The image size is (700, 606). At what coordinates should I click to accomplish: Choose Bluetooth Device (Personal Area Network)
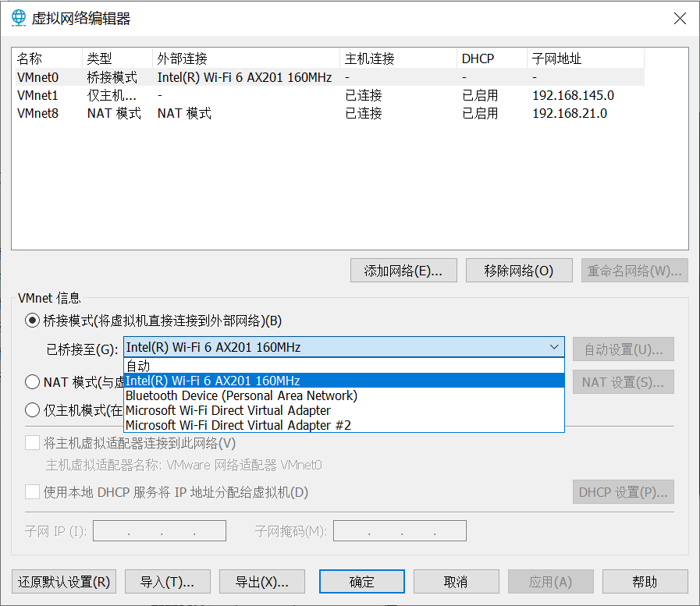pos(343,395)
